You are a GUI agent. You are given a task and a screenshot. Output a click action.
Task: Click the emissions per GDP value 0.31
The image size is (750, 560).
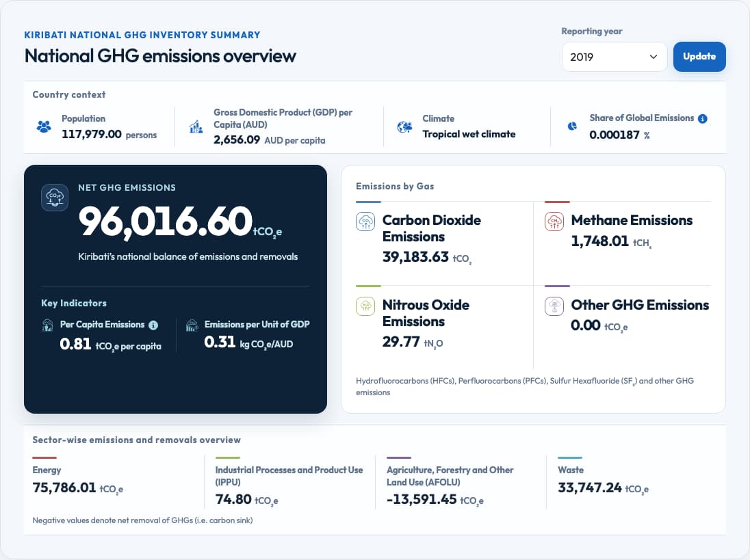[220, 342]
